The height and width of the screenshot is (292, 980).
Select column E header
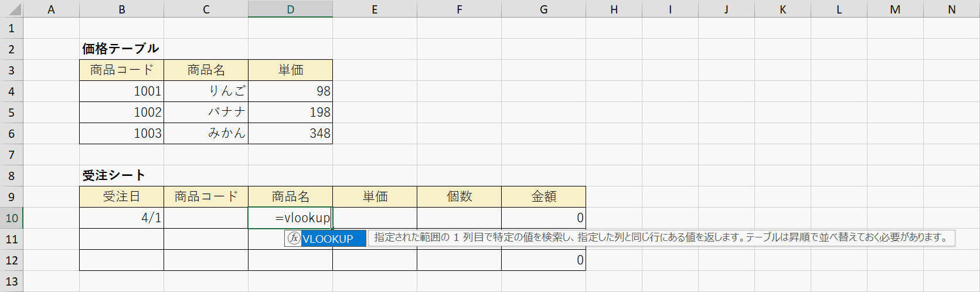click(x=375, y=9)
